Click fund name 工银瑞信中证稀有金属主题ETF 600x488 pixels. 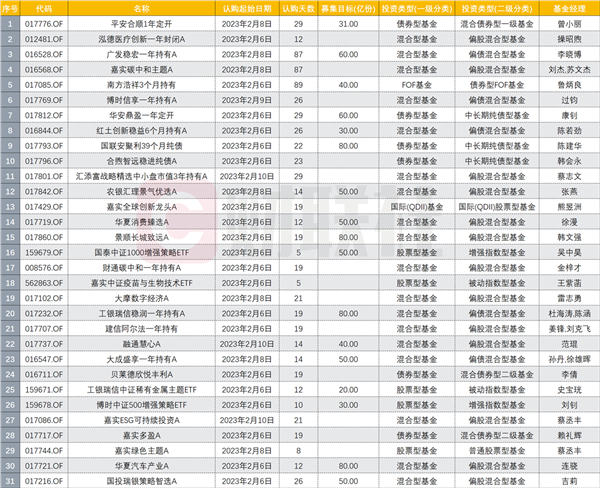point(142,390)
